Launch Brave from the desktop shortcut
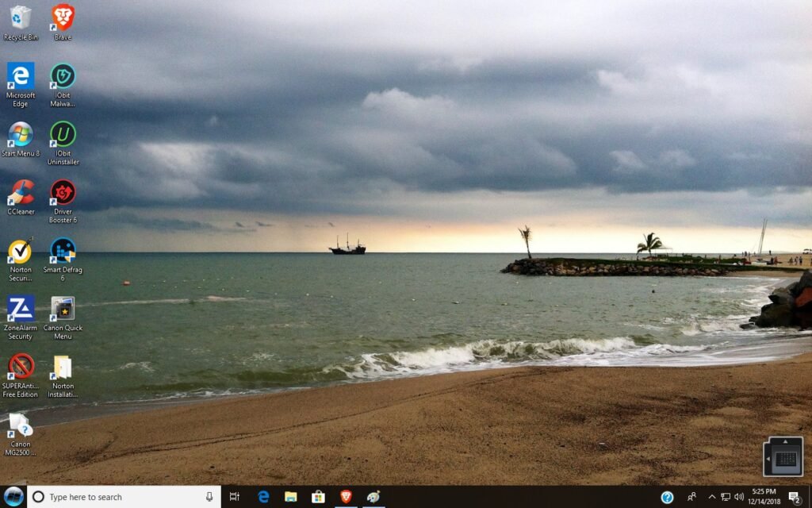The height and width of the screenshot is (508, 812). tap(62, 17)
